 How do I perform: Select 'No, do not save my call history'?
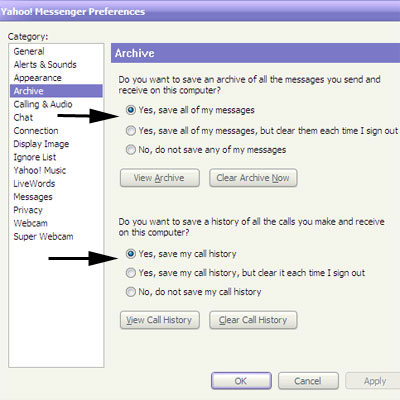pyautogui.click(x=131, y=292)
